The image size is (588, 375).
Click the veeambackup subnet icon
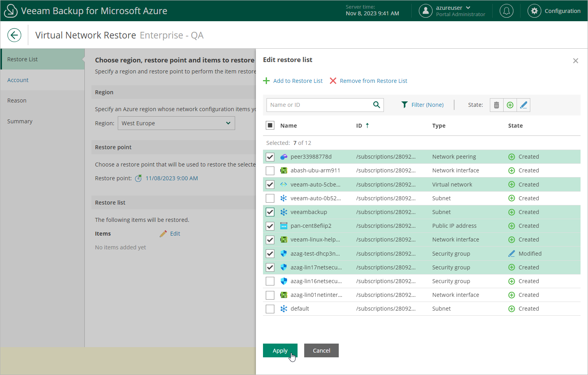coord(284,212)
